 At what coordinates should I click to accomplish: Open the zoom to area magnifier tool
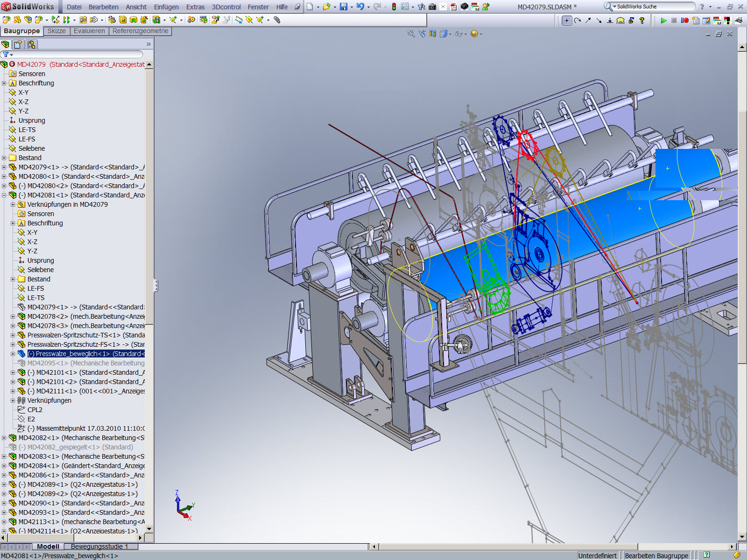tap(411, 34)
